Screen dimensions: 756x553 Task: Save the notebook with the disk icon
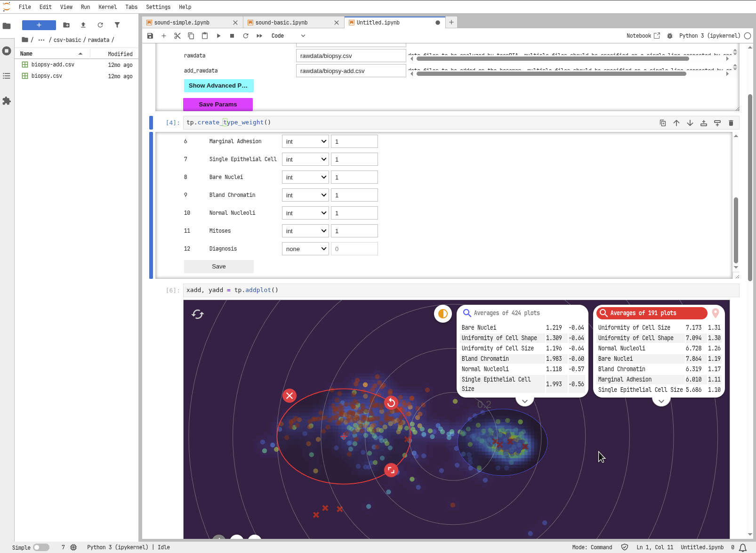point(150,36)
